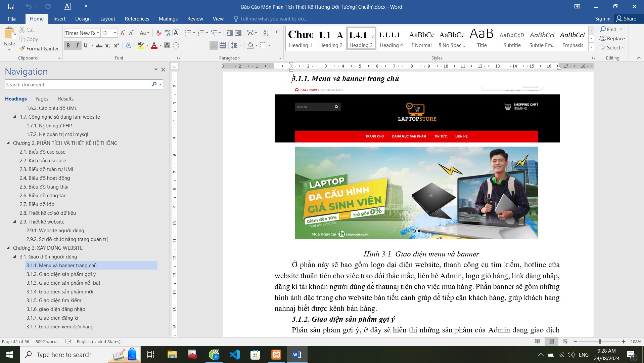
Task: Open the References ribbon tab
Action: (137, 19)
